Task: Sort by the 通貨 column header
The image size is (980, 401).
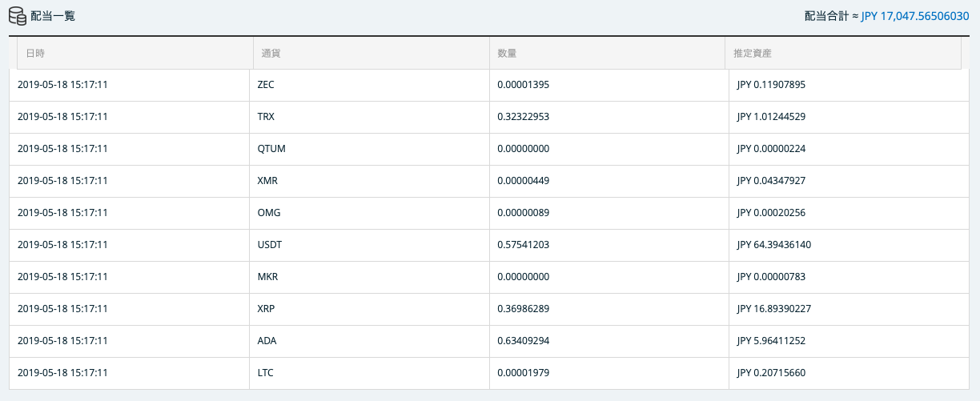Action: point(271,54)
